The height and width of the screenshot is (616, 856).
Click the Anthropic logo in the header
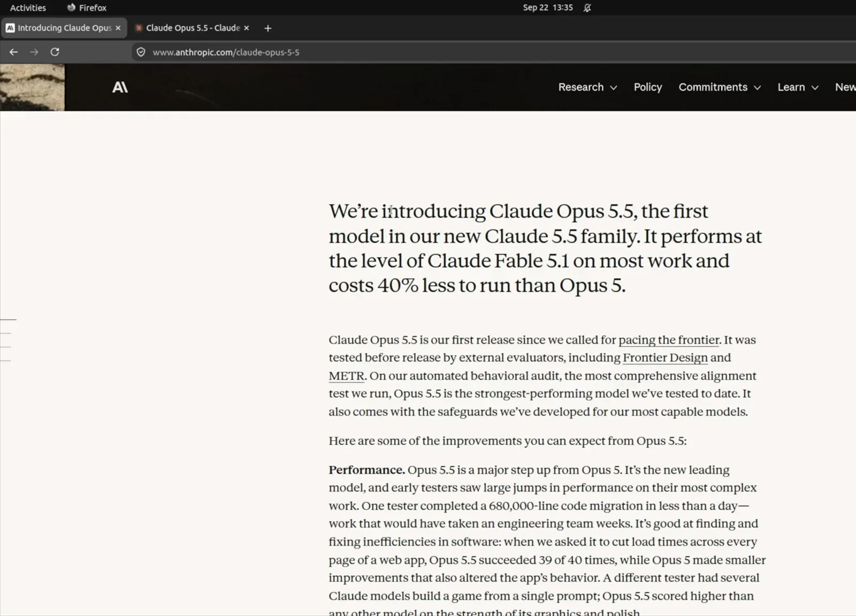(x=120, y=87)
